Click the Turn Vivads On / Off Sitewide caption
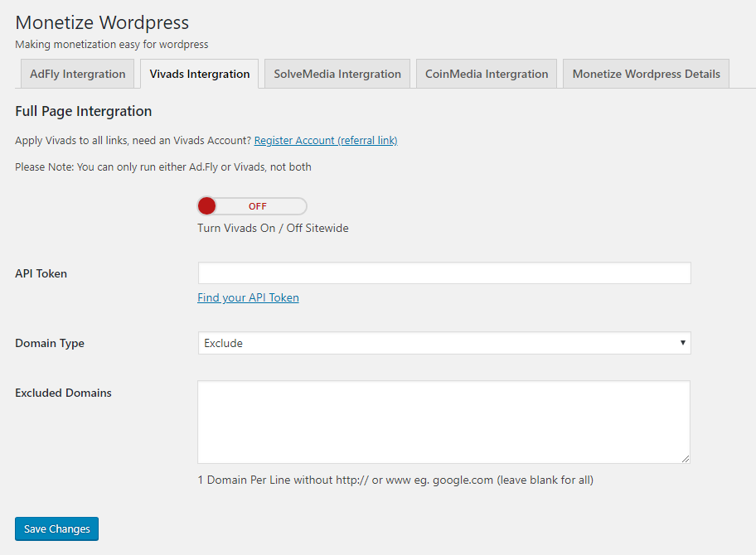Image resolution: width=756 pixels, height=555 pixels. [273, 228]
